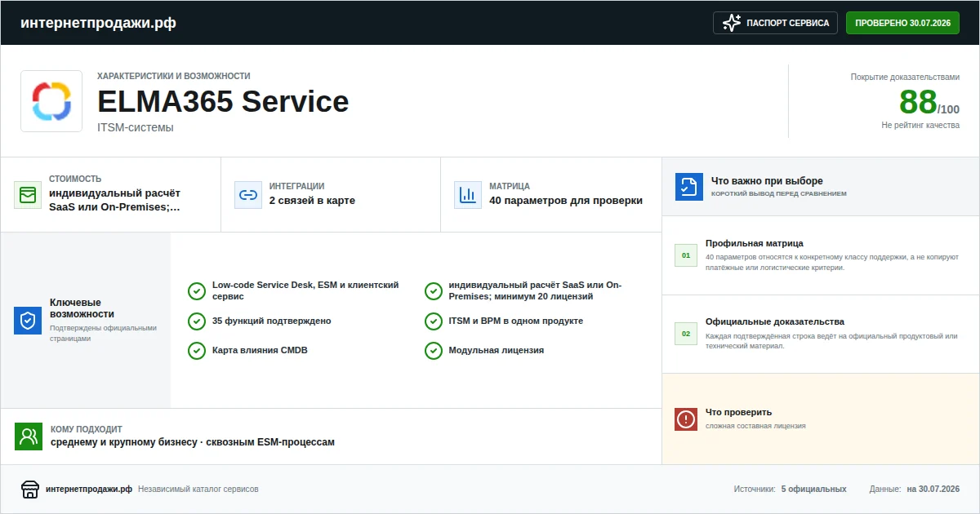Viewport: 980px width, 514px height.
Task: Click the ITSM-системы category label
Action: click(136, 127)
